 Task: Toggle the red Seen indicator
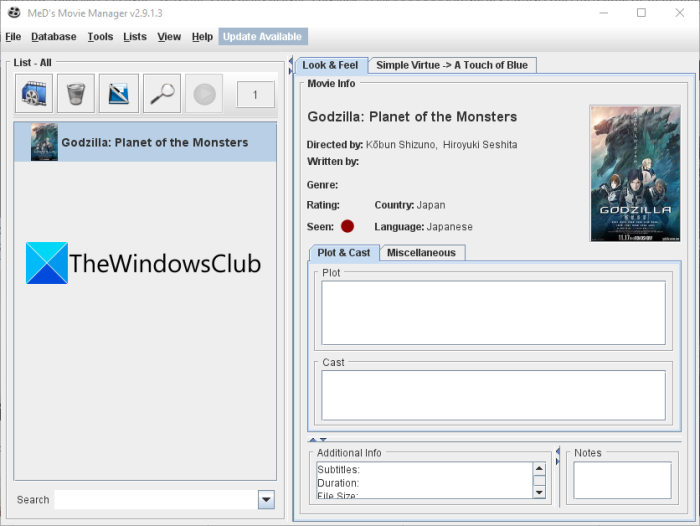[347, 226]
